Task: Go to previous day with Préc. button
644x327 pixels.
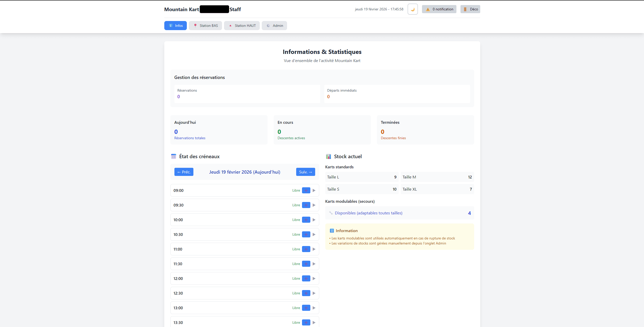Action: pyautogui.click(x=184, y=172)
